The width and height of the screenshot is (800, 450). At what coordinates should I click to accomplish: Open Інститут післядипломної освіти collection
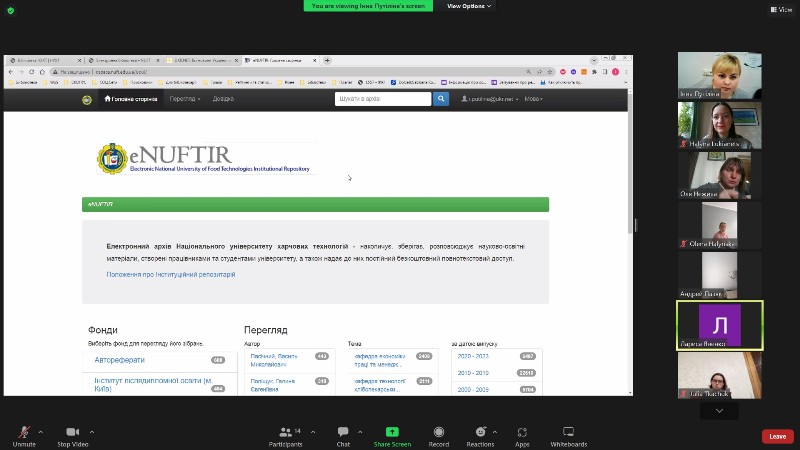[x=153, y=385]
